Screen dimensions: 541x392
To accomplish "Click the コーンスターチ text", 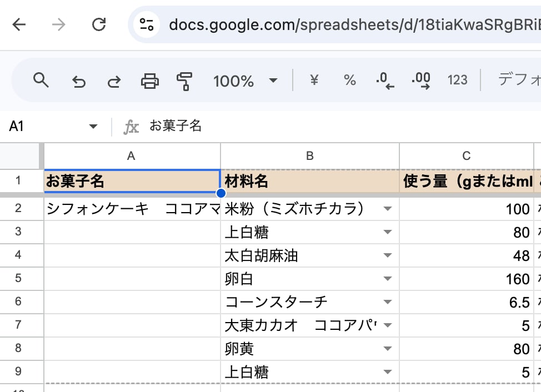I will [276, 302].
